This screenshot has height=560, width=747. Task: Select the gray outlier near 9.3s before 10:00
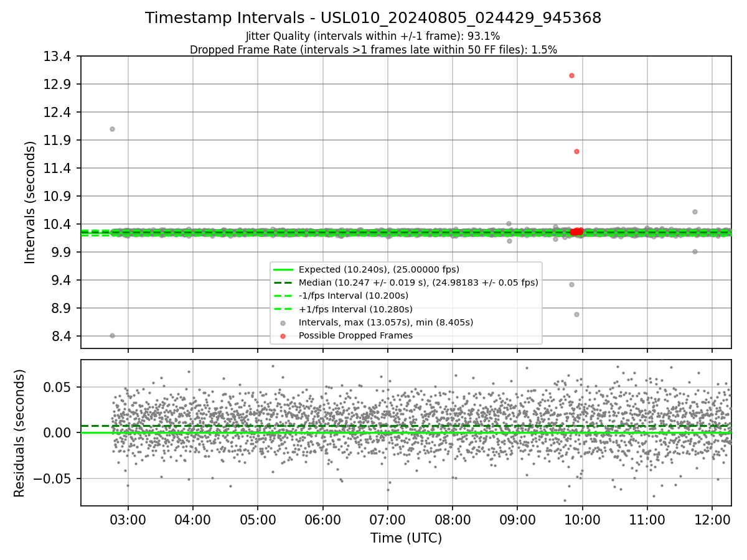[571, 284]
